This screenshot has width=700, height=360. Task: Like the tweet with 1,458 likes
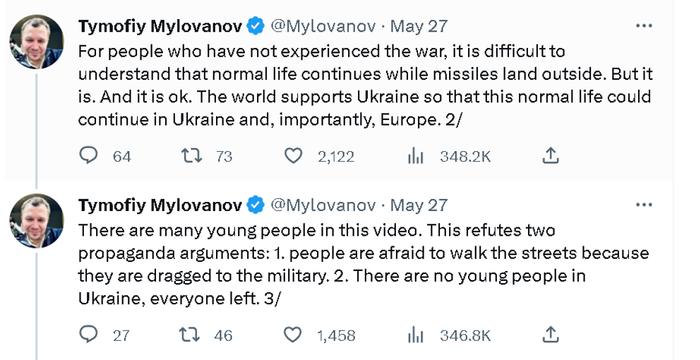(x=293, y=335)
